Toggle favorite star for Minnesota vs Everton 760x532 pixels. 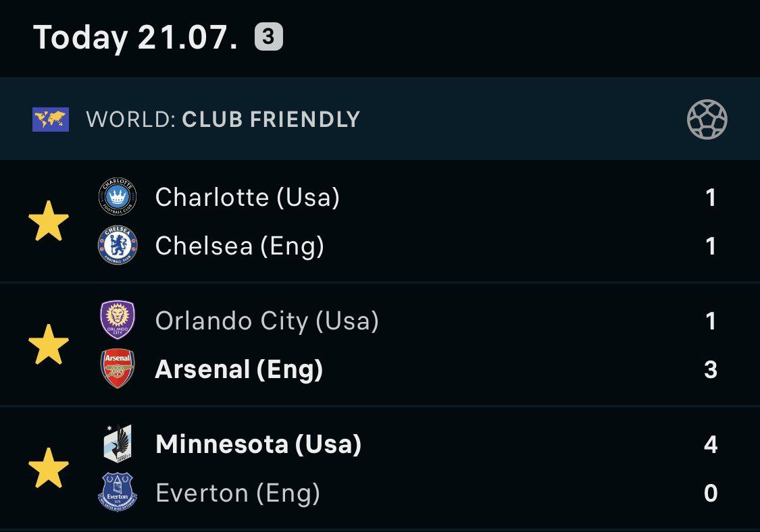coord(49,468)
